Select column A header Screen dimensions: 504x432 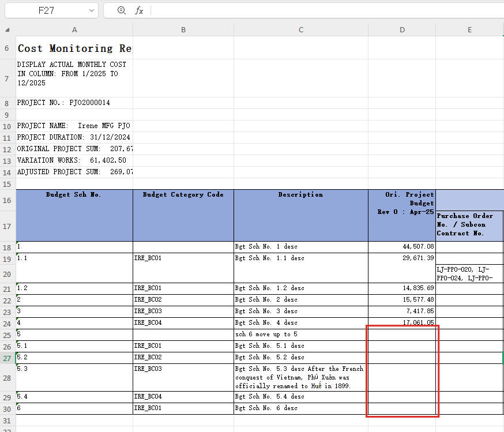point(74,30)
